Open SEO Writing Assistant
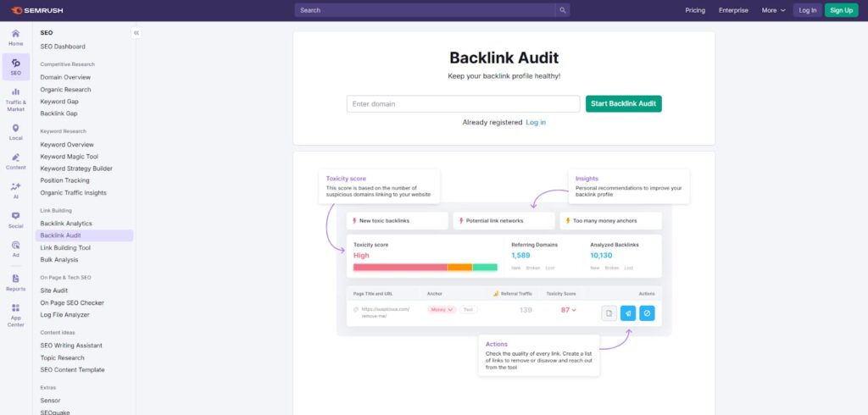Viewport: 868px width, 415px height. pos(71,346)
